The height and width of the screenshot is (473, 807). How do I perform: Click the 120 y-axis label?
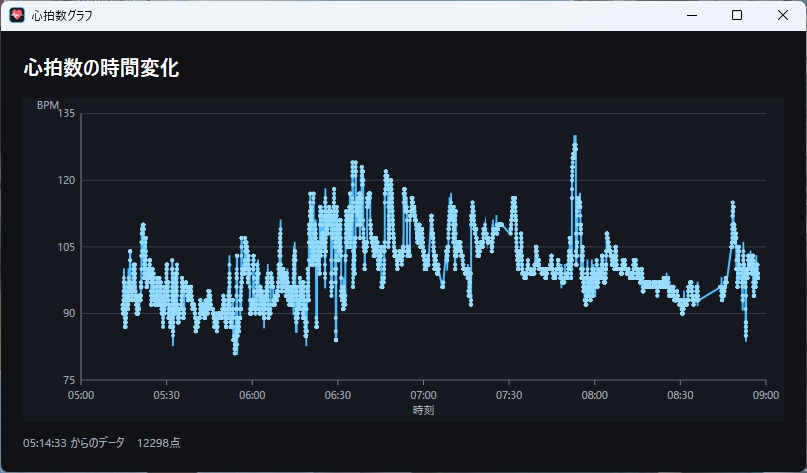tap(66, 180)
